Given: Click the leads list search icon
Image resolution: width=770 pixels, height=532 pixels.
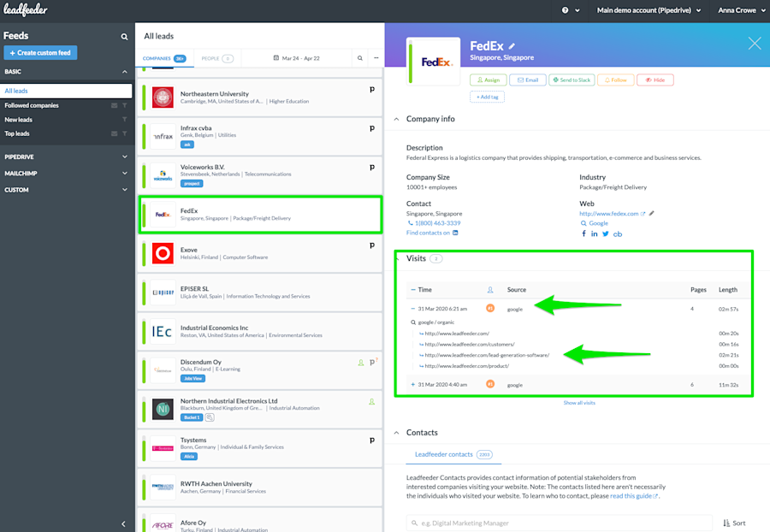Looking at the screenshot, I should click(x=360, y=58).
